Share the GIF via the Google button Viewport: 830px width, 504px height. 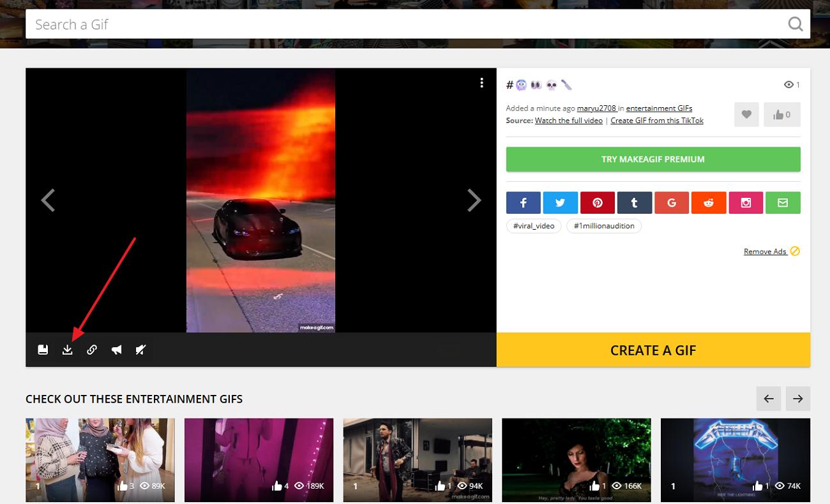(672, 203)
